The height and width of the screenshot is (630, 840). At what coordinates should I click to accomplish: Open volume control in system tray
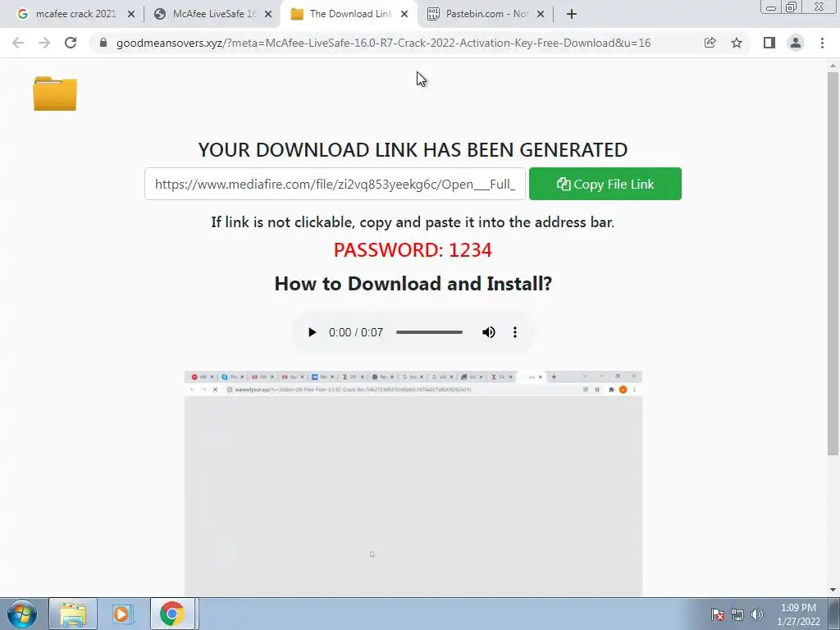coord(756,614)
